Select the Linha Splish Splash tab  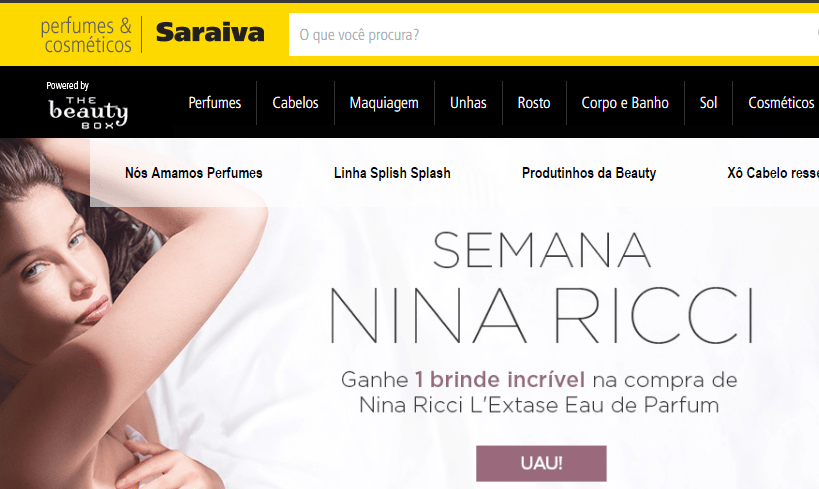tap(392, 173)
